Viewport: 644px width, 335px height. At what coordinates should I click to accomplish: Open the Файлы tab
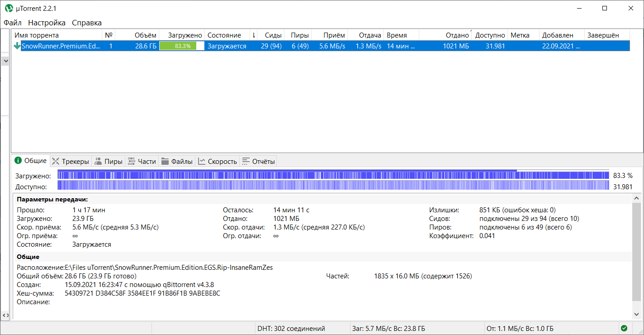[177, 161]
